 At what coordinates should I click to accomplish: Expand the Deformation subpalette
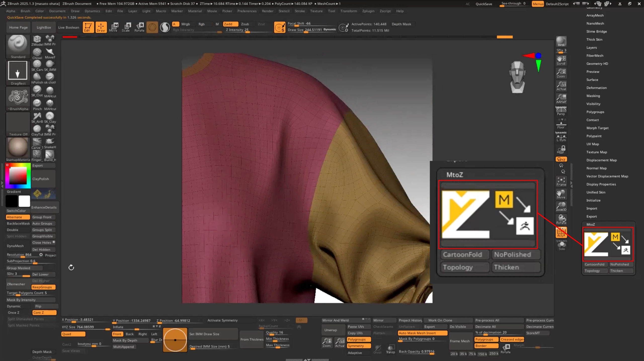click(x=596, y=88)
